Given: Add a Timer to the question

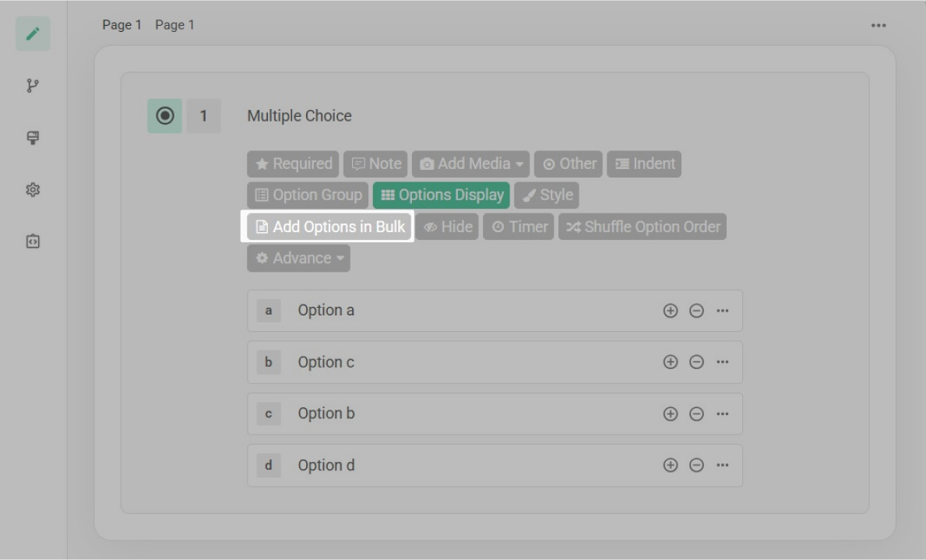Looking at the screenshot, I should tap(518, 226).
